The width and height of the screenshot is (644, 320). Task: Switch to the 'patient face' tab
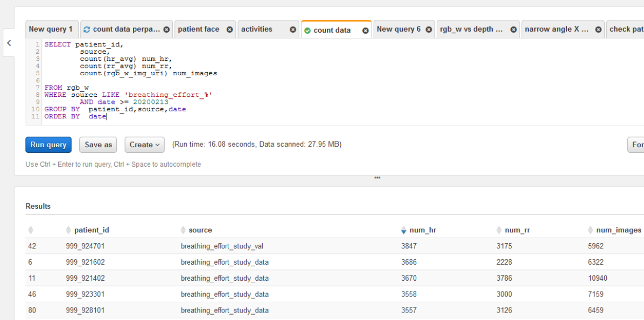click(x=199, y=30)
